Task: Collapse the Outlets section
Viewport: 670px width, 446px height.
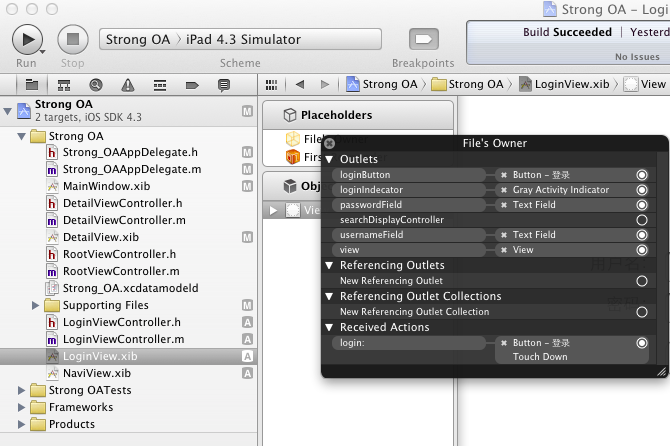Action: pos(329,159)
